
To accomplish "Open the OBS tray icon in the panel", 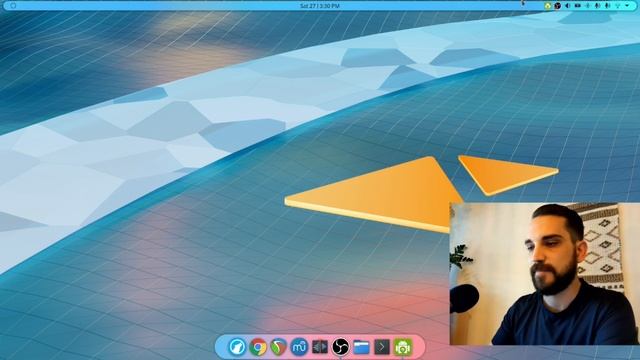I will (x=558, y=6).
